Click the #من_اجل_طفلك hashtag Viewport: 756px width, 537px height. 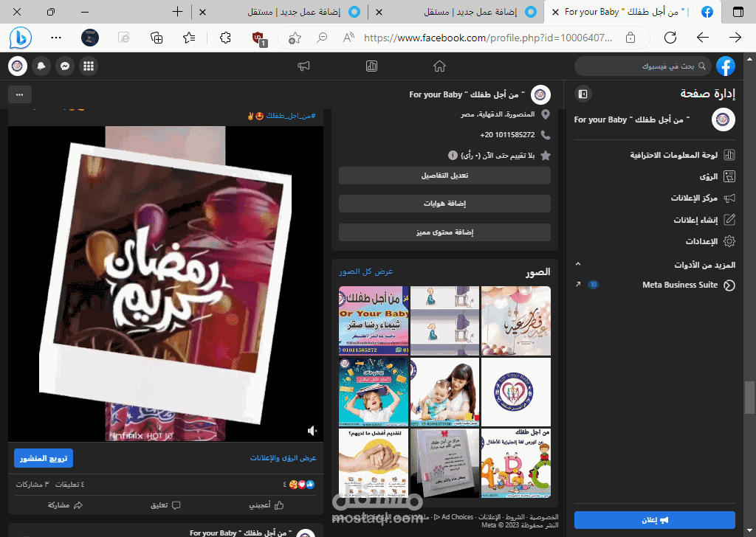[291, 116]
